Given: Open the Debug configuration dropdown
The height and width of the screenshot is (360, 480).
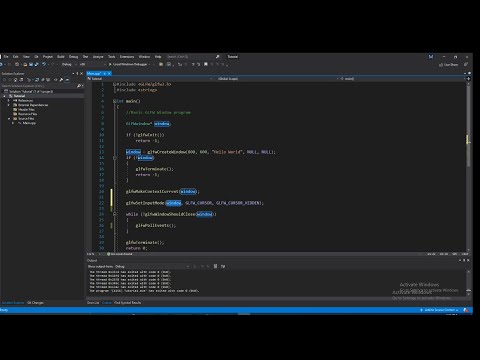Looking at the screenshot, I should tap(68, 64).
